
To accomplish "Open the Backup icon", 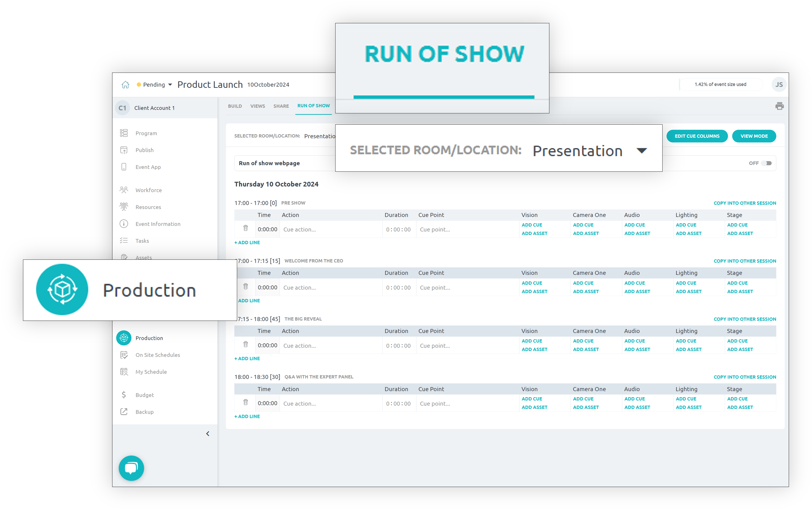I will tap(124, 412).
